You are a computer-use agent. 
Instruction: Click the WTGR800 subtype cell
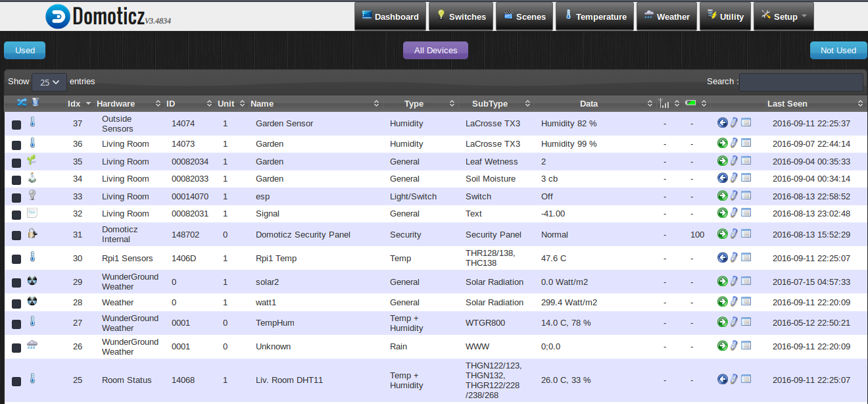[x=485, y=323]
